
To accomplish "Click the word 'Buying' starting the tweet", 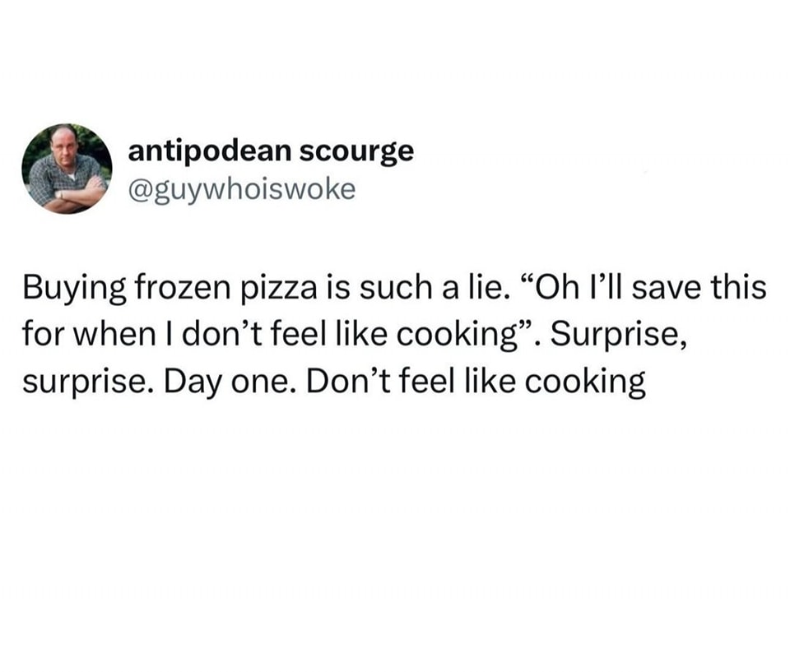I will [74, 289].
